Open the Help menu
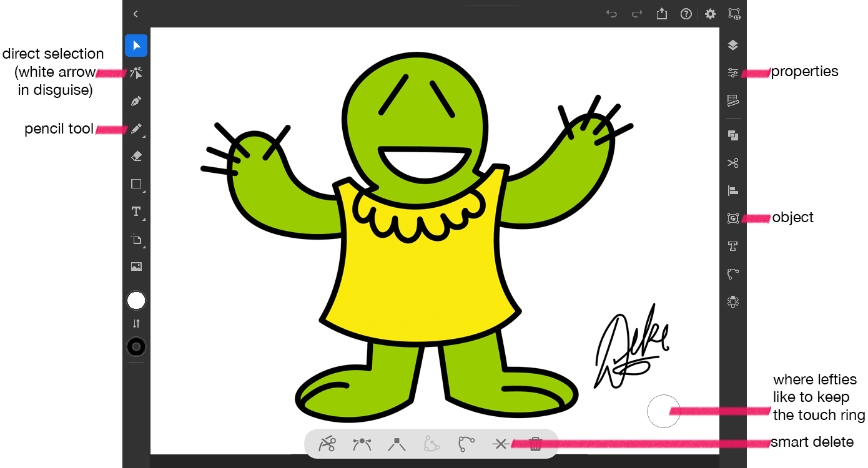The image size is (868, 468). [686, 14]
